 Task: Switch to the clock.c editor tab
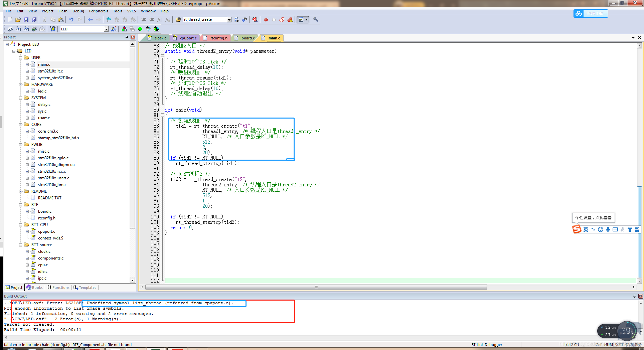pos(157,38)
